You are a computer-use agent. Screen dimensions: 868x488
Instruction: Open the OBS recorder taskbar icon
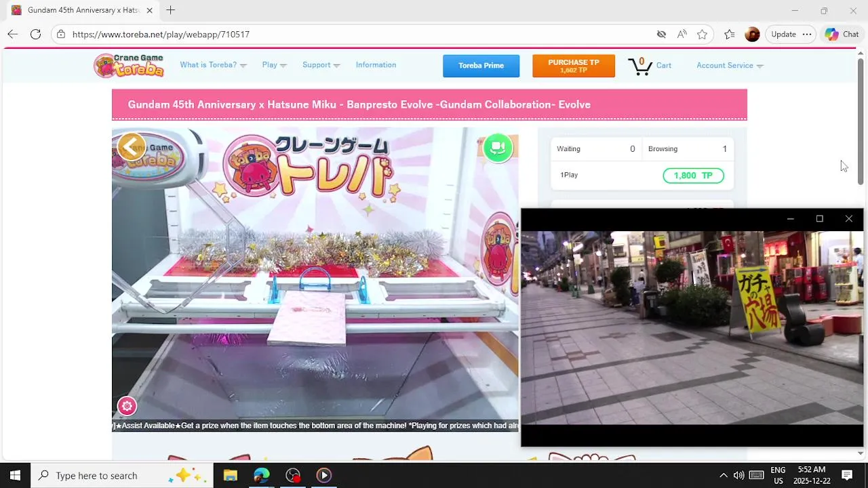point(292,475)
